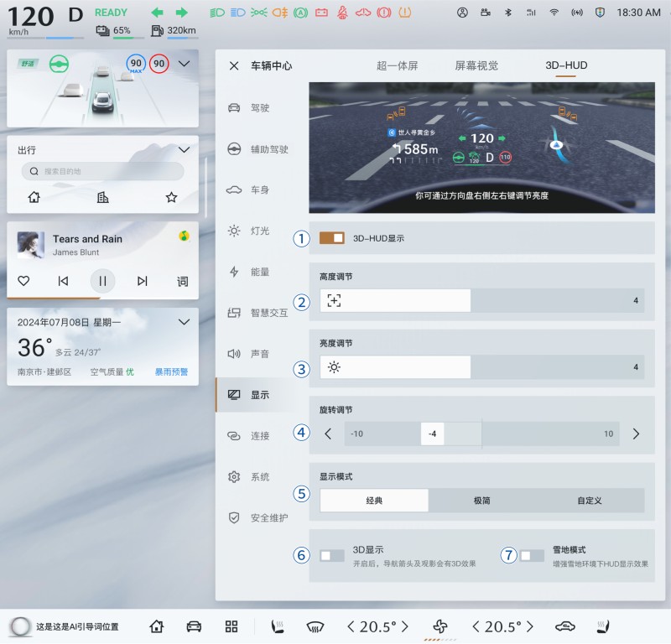671x644 pixels.
Task: Open favorite destinations star icon
Action: tap(172, 197)
